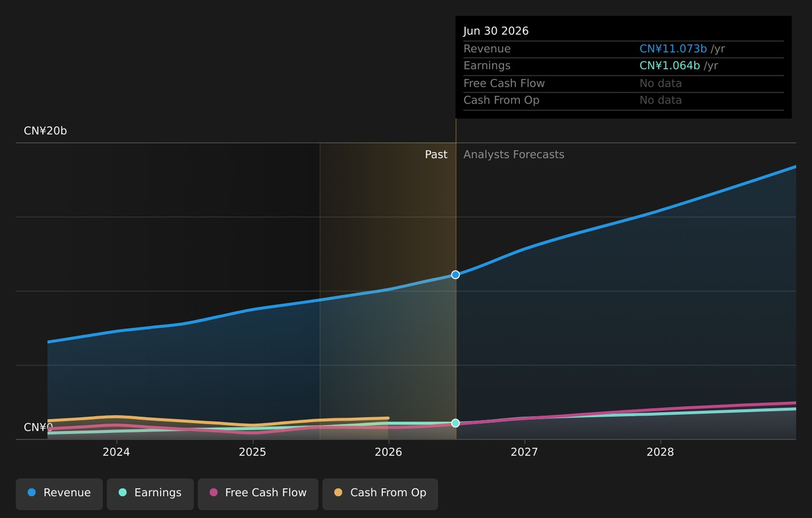Viewport: 812px width, 518px height.
Task: Click the 2028 x-axis label
Action: click(x=660, y=452)
